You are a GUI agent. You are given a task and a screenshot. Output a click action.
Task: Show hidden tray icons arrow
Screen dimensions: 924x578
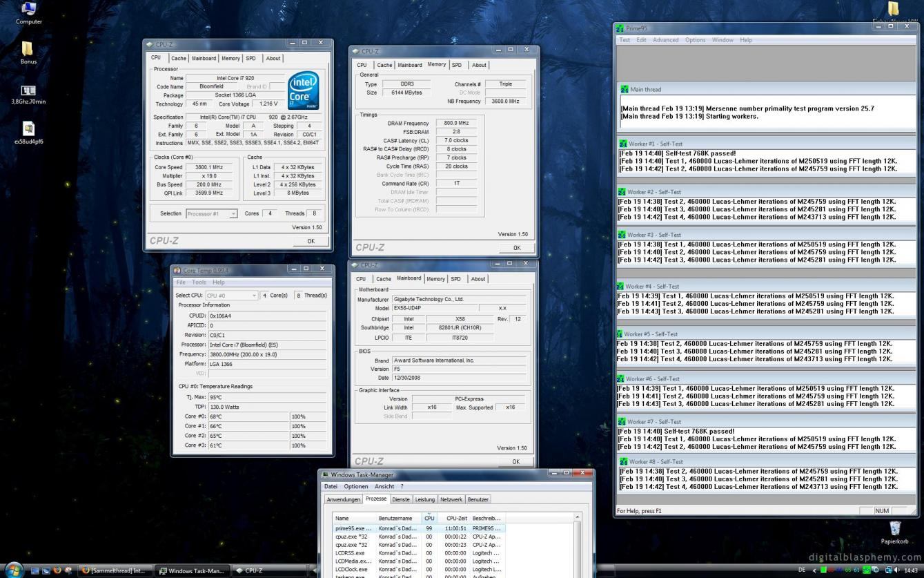(814, 571)
